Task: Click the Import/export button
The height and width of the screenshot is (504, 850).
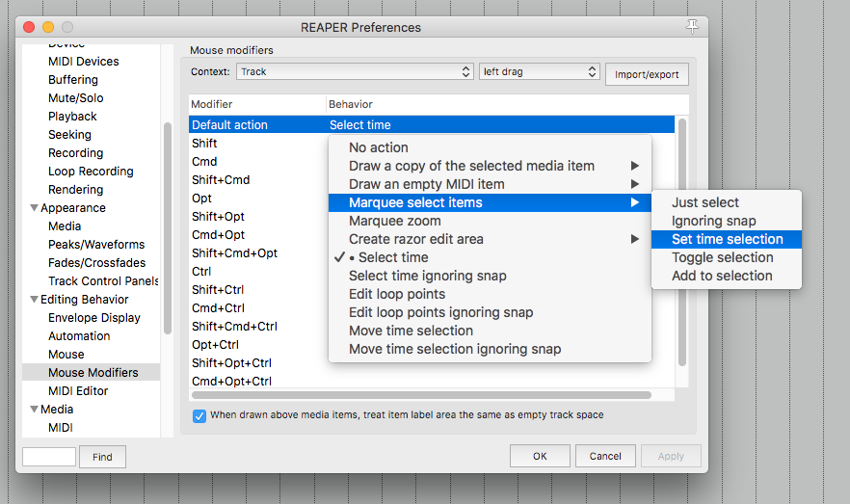Action: [x=647, y=74]
